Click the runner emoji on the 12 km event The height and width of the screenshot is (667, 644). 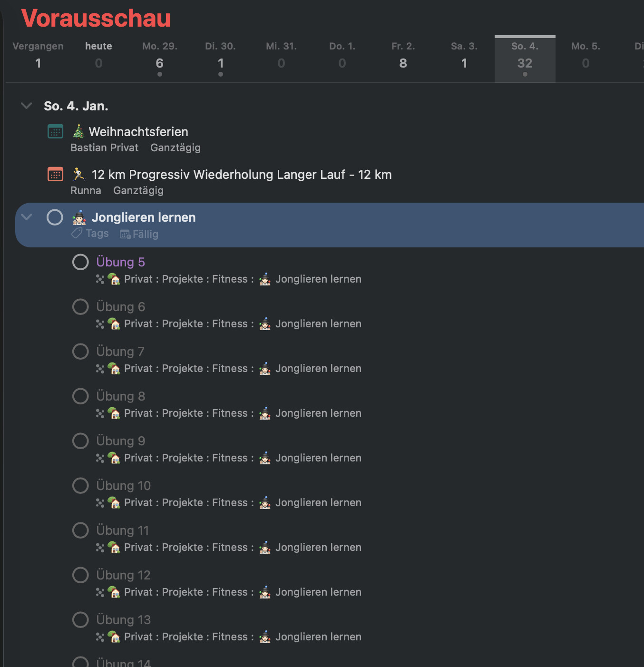(78, 174)
